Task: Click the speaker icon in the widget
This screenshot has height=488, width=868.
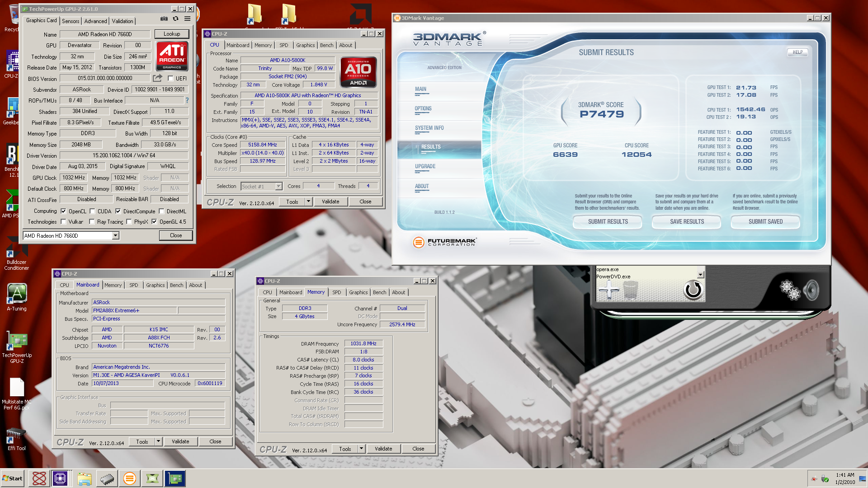Action: pos(811,290)
